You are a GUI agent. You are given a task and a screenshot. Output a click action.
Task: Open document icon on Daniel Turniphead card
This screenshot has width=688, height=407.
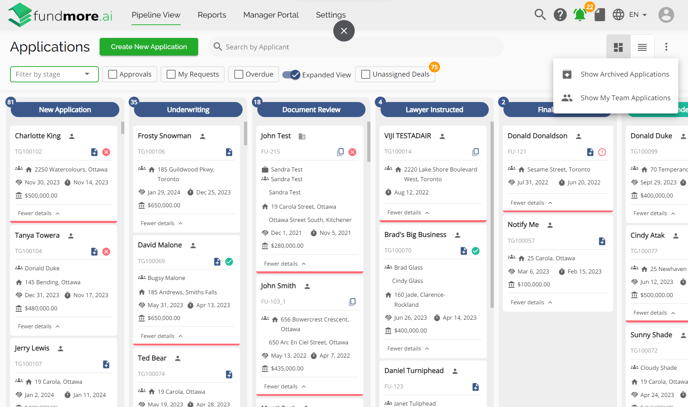click(x=476, y=387)
